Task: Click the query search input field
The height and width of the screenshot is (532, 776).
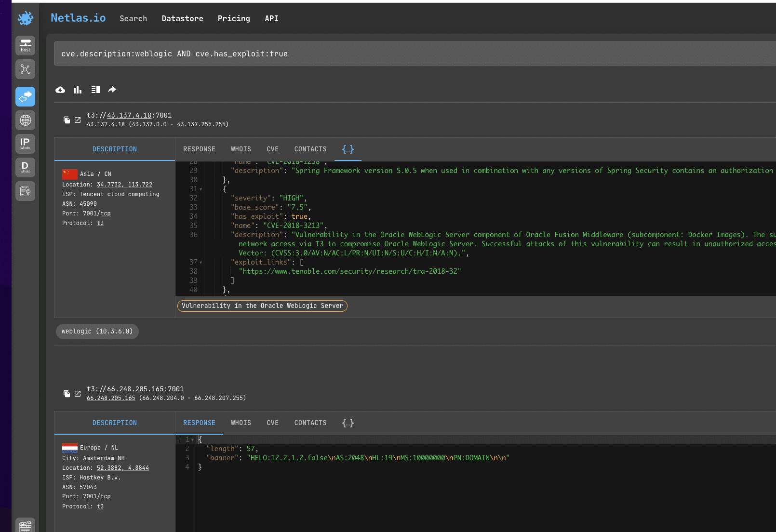Action: [415, 53]
